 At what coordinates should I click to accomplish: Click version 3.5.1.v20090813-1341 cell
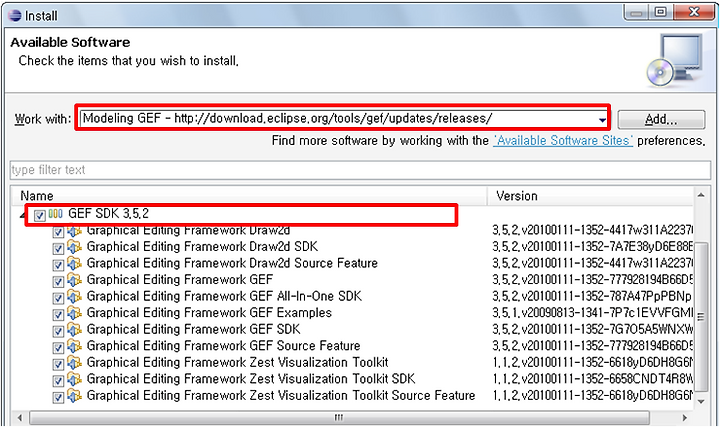[592, 313]
